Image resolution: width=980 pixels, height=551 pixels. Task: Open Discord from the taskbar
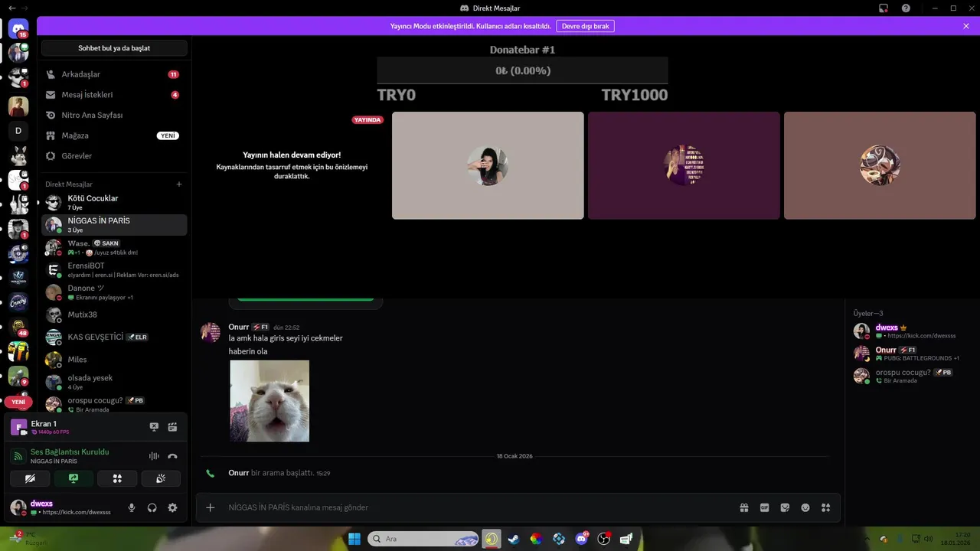(x=581, y=539)
